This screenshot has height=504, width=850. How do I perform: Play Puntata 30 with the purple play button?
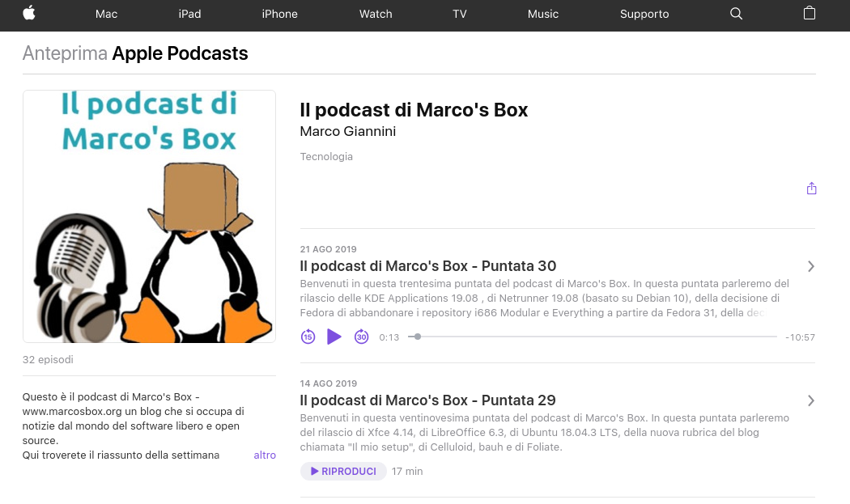point(334,337)
